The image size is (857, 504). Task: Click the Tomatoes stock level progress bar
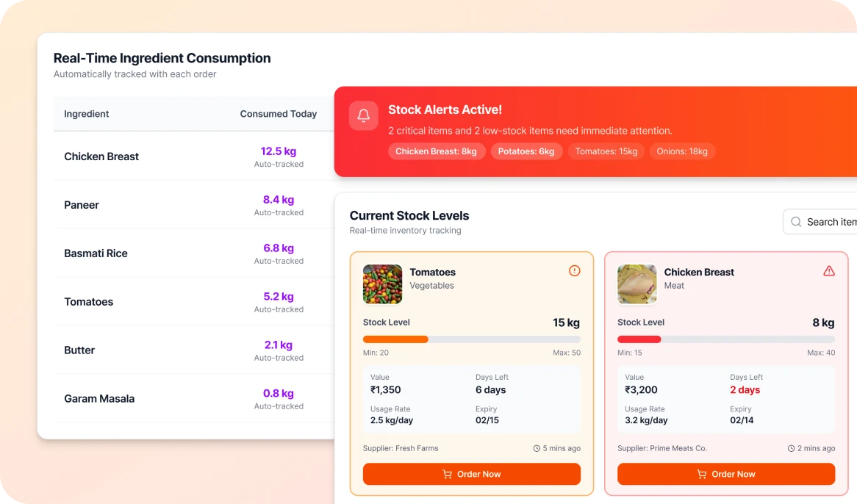pyautogui.click(x=471, y=339)
